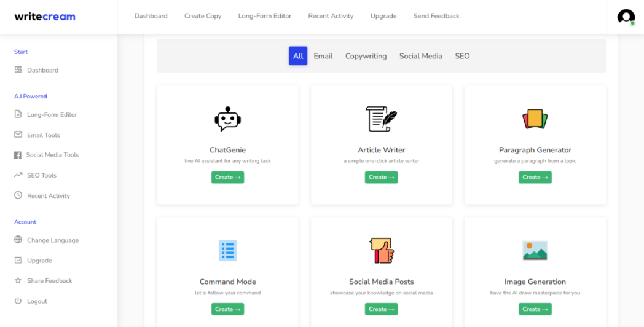The image size is (644, 327).
Task: Select the Email filter tab
Action: pos(323,56)
